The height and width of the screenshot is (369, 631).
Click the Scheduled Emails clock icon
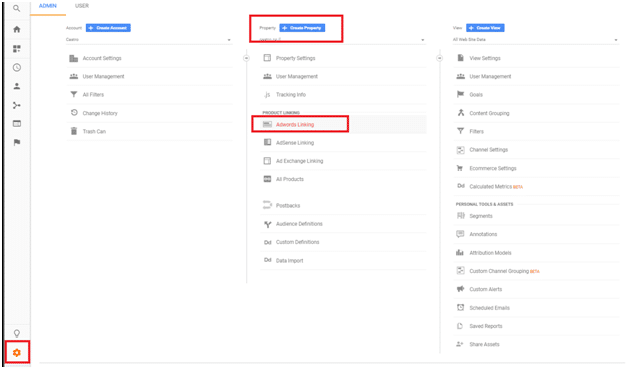click(460, 307)
